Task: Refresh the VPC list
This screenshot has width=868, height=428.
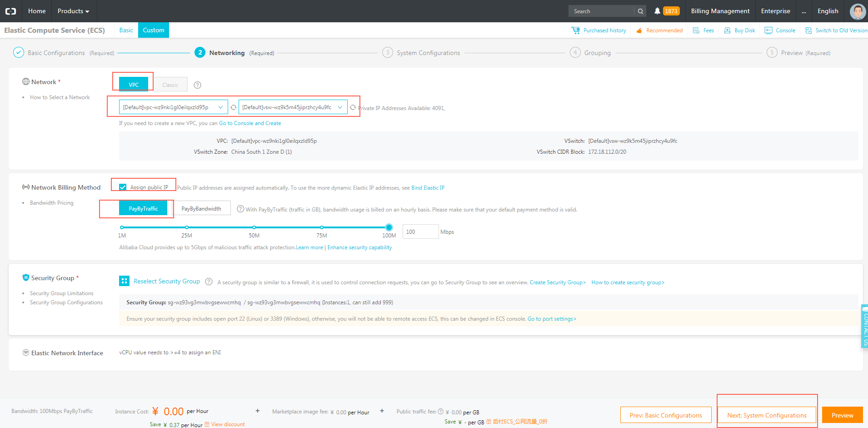Action: [x=234, y=107]
